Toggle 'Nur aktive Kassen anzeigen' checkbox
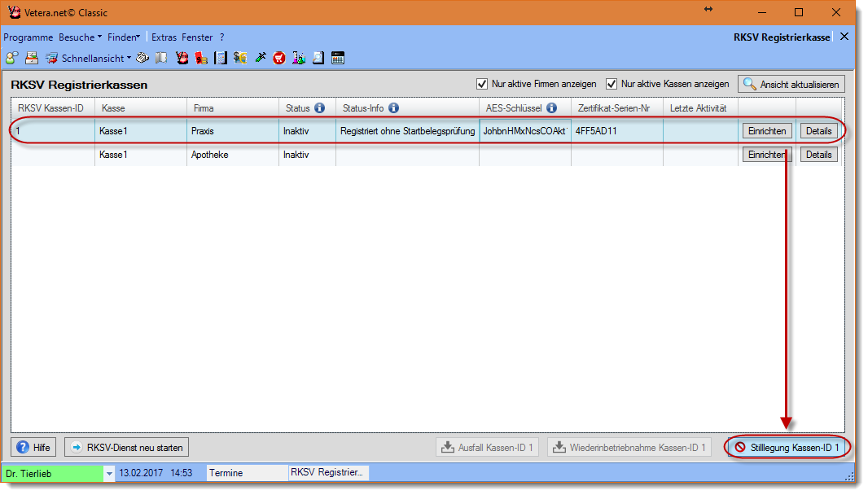868x495 pixels. pos(612,84)
